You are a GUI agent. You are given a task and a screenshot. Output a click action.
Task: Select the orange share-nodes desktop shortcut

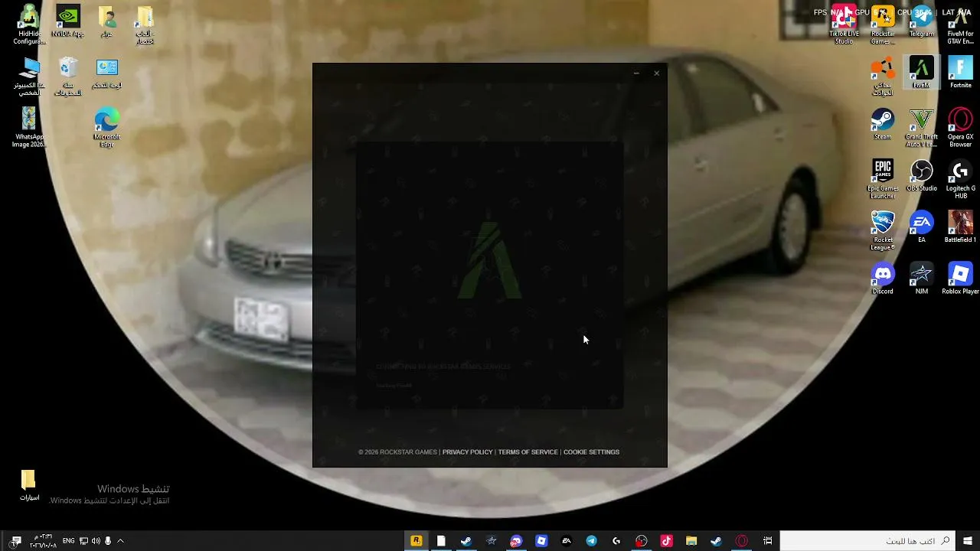coord(883,77)
